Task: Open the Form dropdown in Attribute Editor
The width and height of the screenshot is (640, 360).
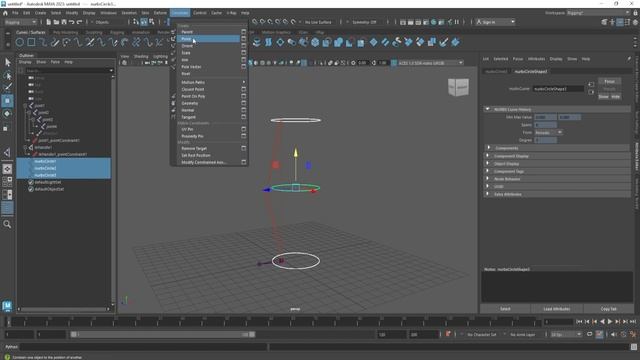Action: 548,133
